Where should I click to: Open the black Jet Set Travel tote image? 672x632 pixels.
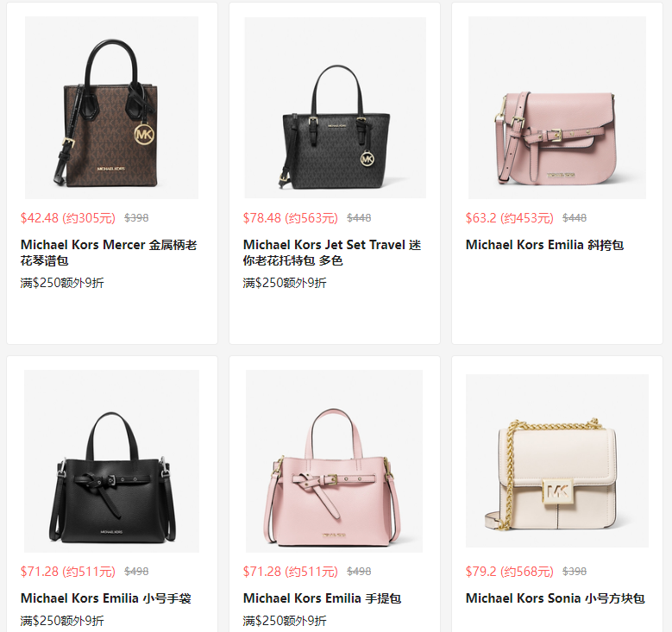pos(336,108)
